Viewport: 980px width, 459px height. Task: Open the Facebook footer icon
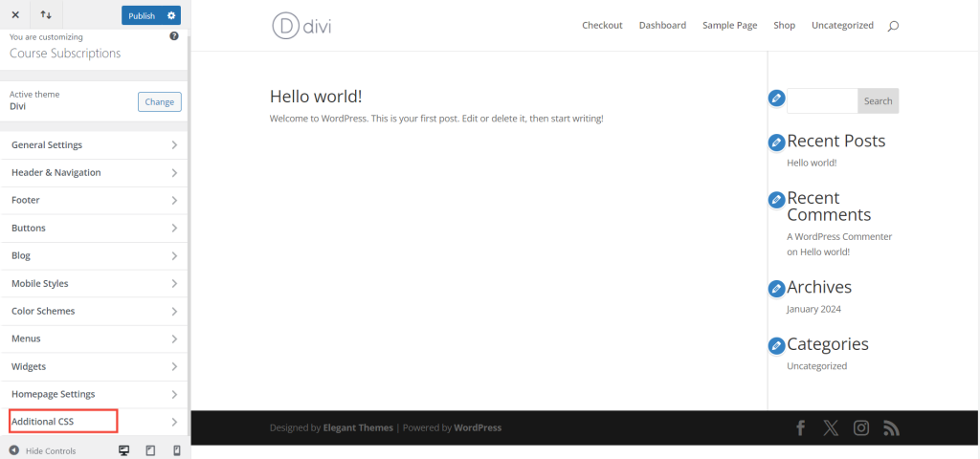click(x=801, y=427)
